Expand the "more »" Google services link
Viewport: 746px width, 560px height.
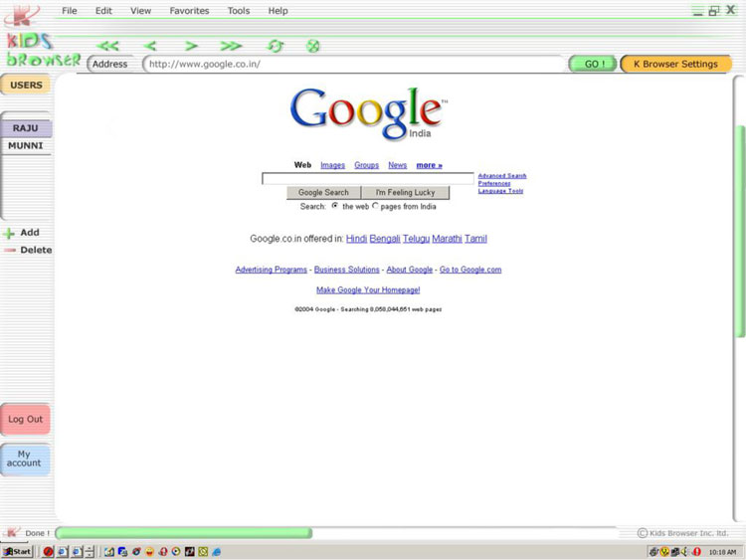click(429, 165)
